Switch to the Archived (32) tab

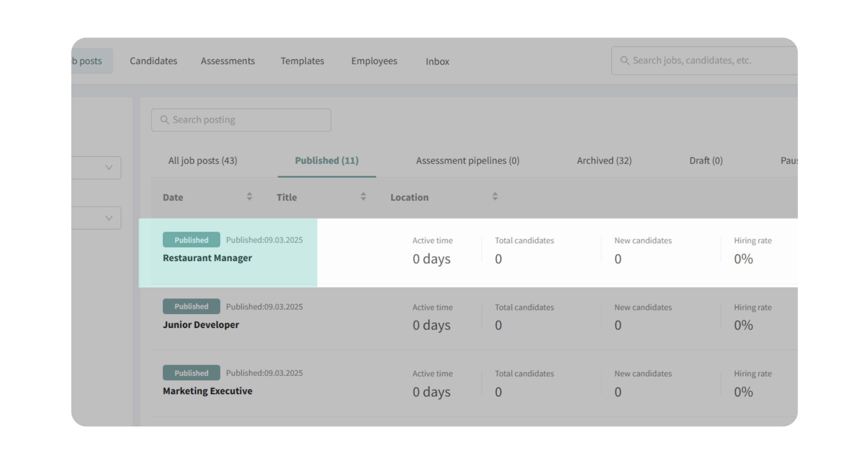[x=604, y=160]
